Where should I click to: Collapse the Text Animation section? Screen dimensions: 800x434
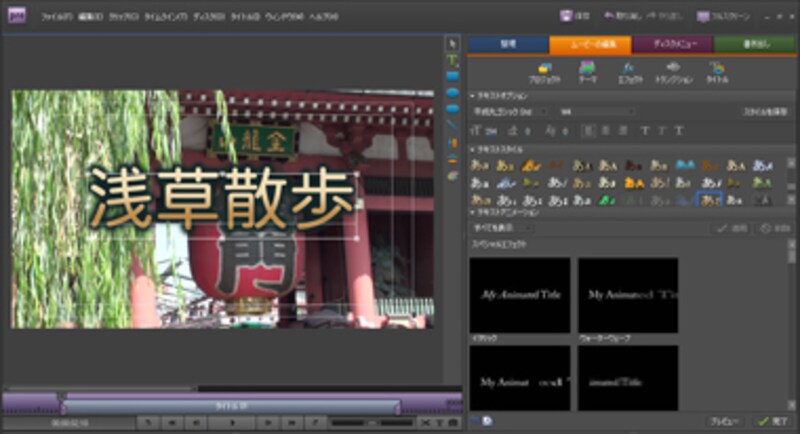point(472,213)
